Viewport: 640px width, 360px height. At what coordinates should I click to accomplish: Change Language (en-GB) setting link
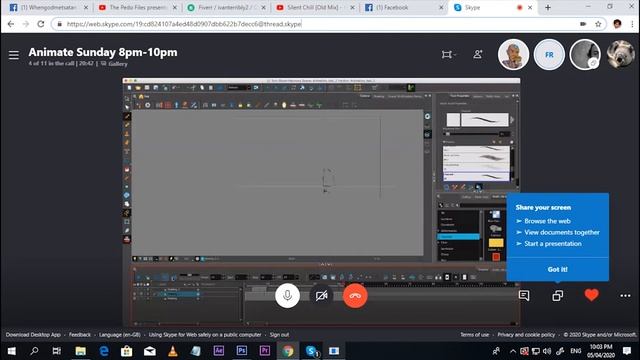pos(120,335)
